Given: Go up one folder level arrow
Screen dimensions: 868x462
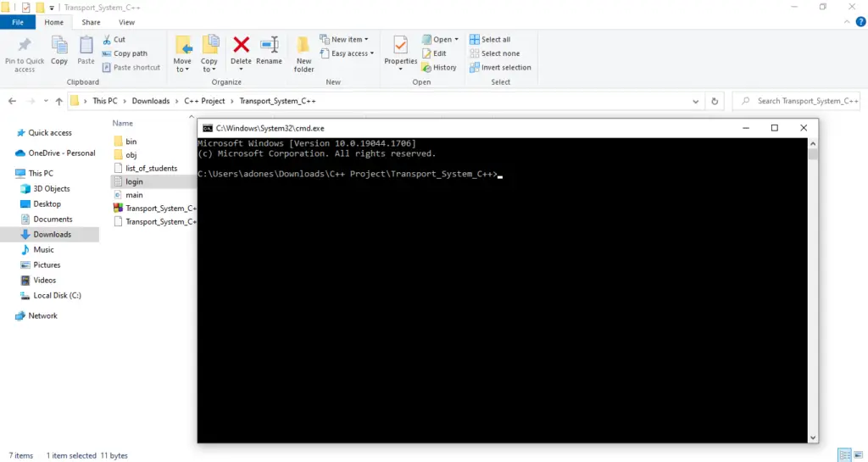Looking at the screenshot, I should click(x=58, y=101).
